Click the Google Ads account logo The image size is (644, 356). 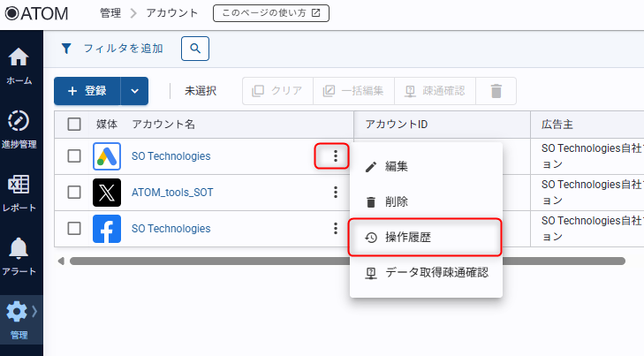tap(107, 156)
